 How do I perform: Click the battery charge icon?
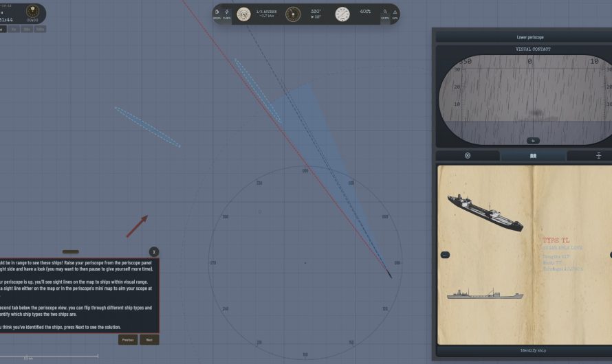226,12
